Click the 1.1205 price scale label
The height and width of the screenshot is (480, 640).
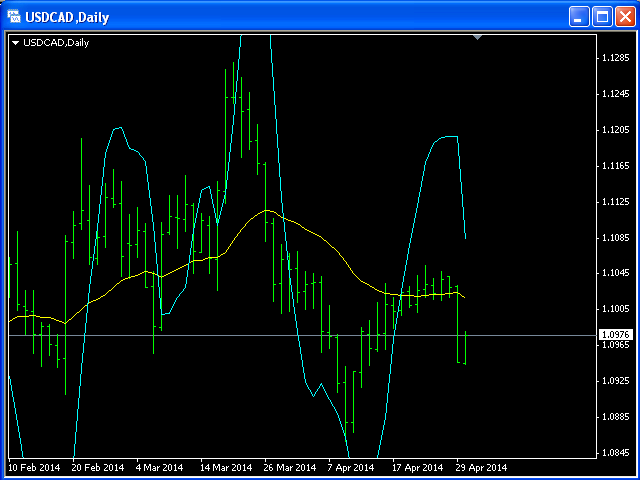[x=615, y=130]
